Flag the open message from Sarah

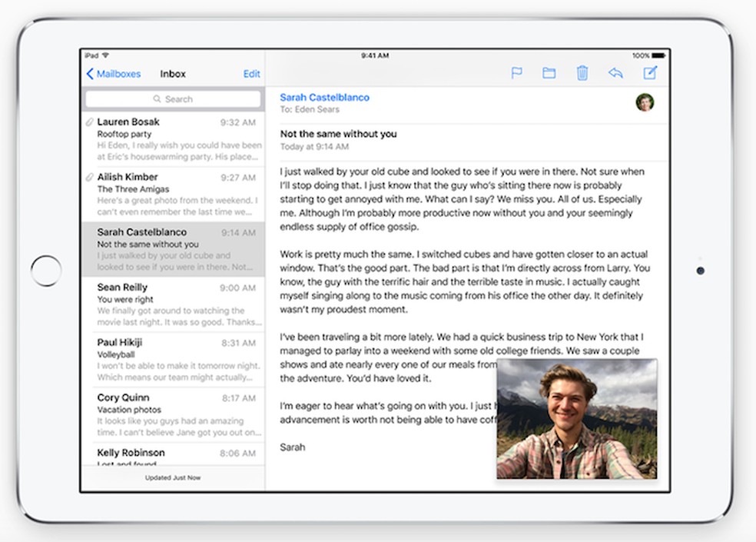coord(516,72)
